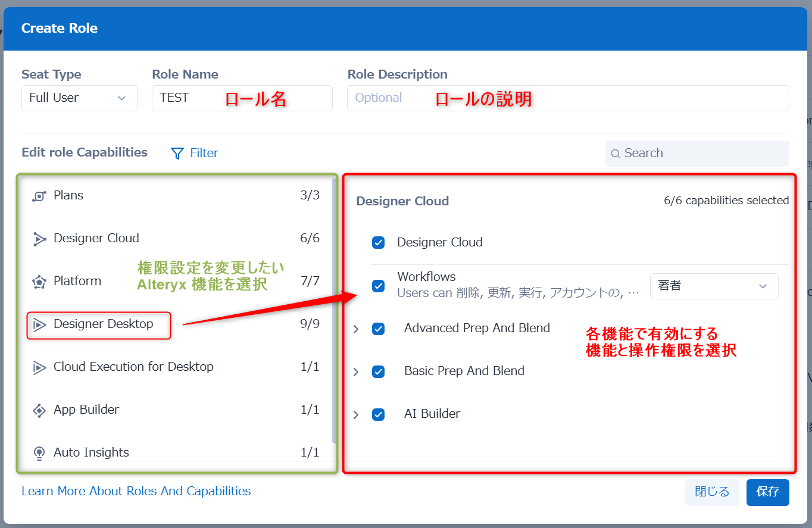Click the 閉じる close button

712,492
